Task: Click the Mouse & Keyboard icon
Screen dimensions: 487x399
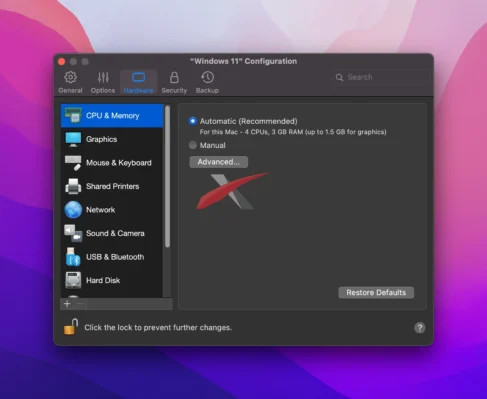Action: click(x=73, y=163)
